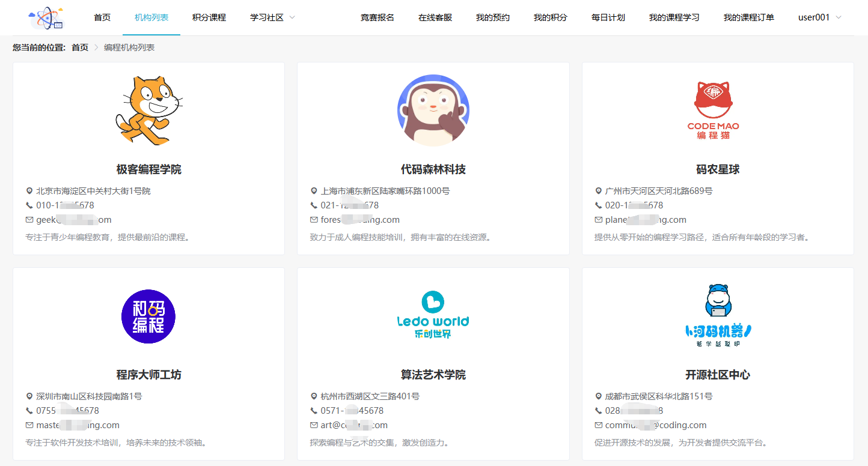
Task: Click mail icon for 算法艺术学院
Action: coord(314,425)
